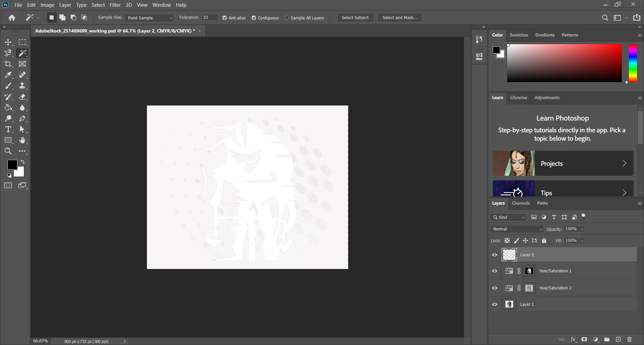The width and height of the screenshot is (644, 345).
Task: Choose the Type tool
Action: coord(8,129)
